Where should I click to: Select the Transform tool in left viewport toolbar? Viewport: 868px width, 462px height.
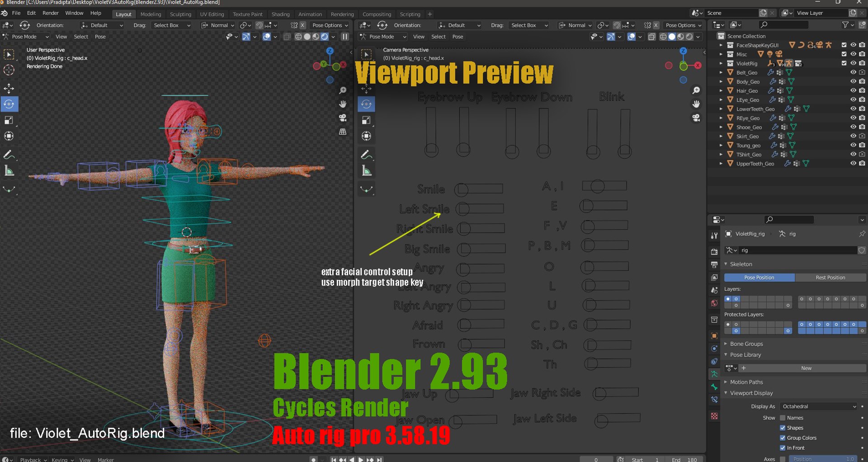[9, 136]
